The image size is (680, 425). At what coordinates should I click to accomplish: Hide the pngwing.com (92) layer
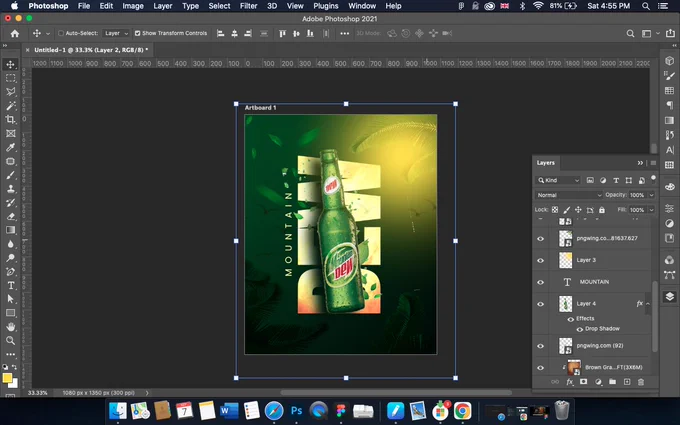[x=540, y=346]
